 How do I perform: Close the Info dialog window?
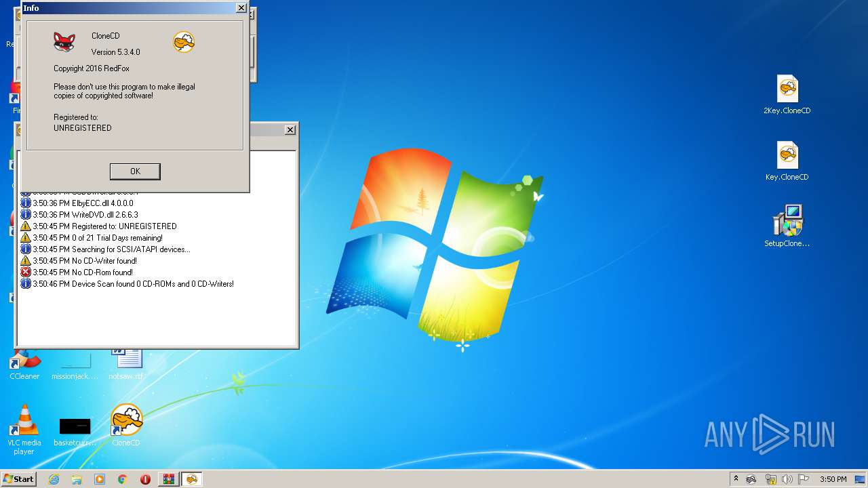click(241, 8)
